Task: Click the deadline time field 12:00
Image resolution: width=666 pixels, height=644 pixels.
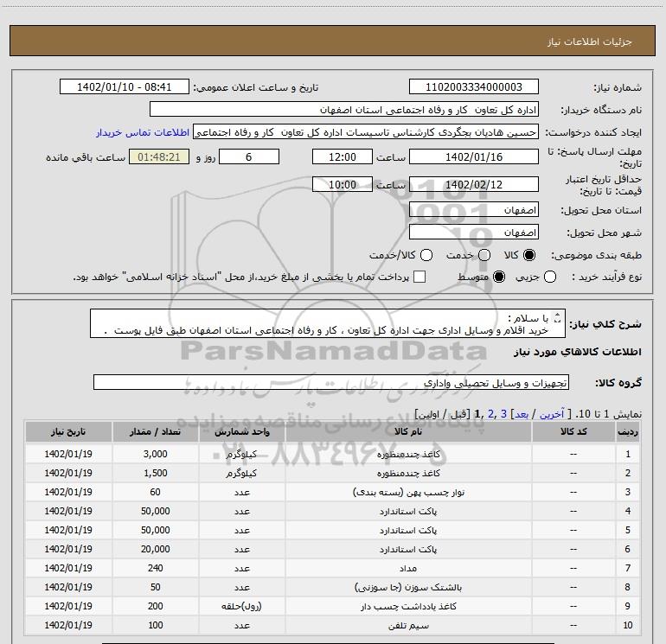Action: click(x=343, y=156)
